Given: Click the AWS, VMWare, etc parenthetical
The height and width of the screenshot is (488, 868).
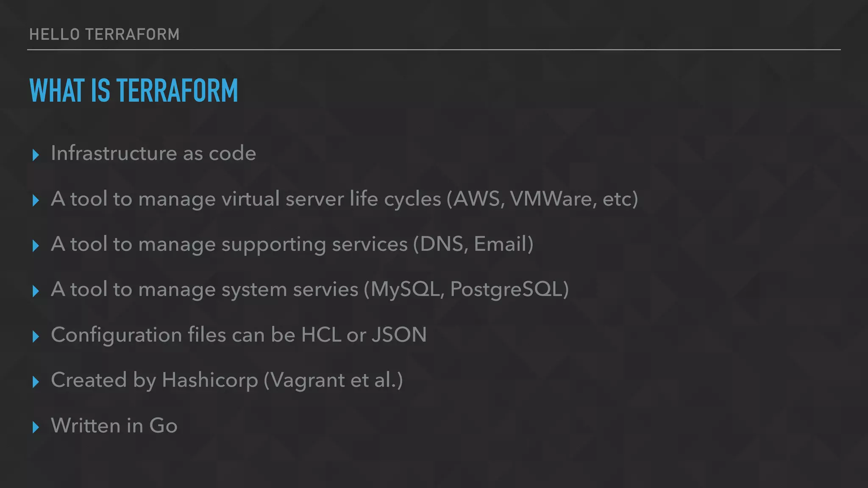Looking at the screenshot, I should (542, 199).
